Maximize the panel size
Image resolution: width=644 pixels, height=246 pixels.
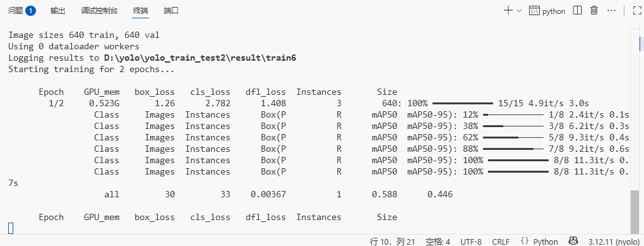coord(637,11)
